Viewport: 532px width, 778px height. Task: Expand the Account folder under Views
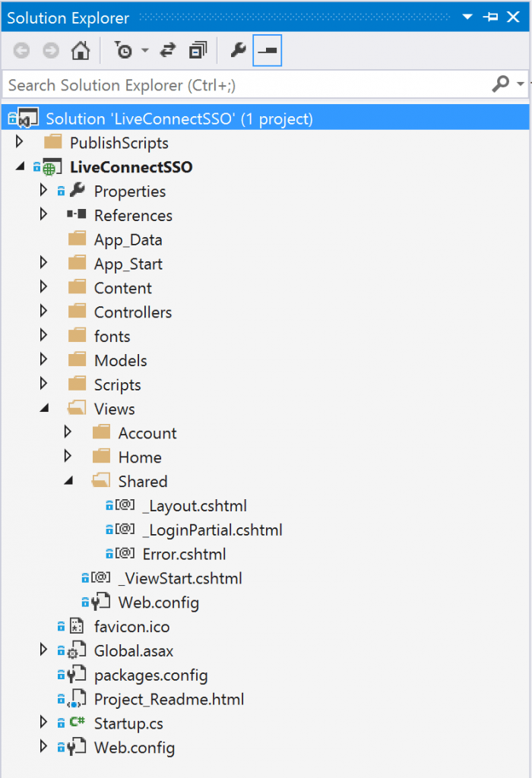pos(68,432)
